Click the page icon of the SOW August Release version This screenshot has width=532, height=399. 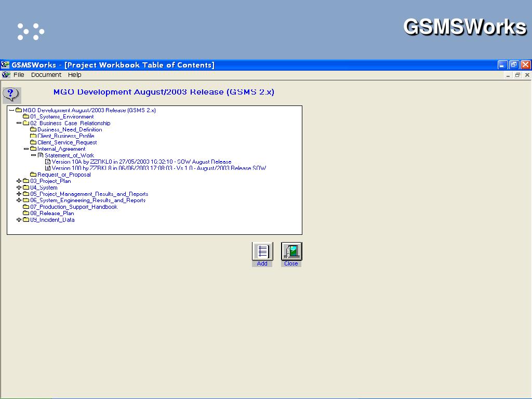(48, 162)
